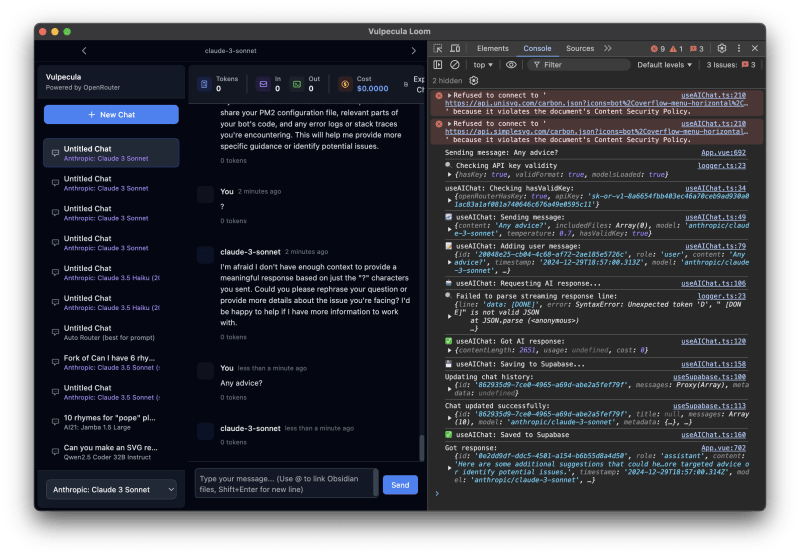Close the DevTools panel
Screen dimensions: 800x556
pyautogui.click(x=755, y=48)
